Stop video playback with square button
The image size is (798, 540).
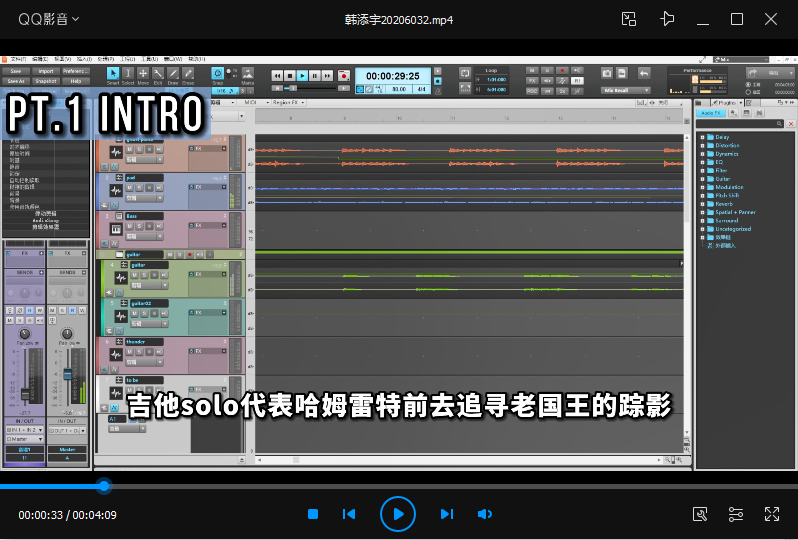pos(313,514)
